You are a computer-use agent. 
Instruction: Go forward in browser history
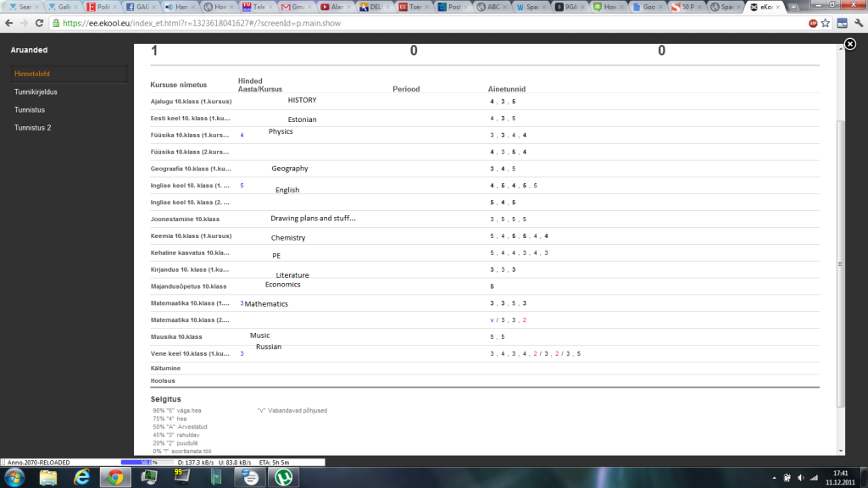click(x=24, y=23)
